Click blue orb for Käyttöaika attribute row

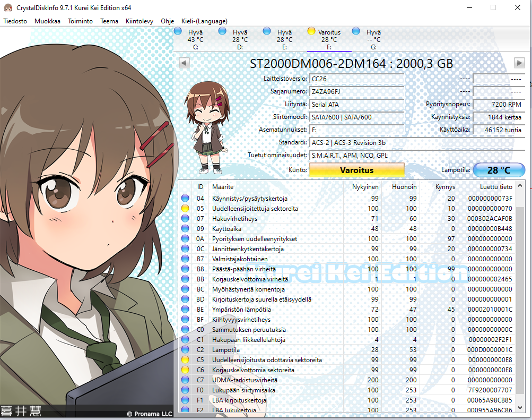tap(185, 228)
